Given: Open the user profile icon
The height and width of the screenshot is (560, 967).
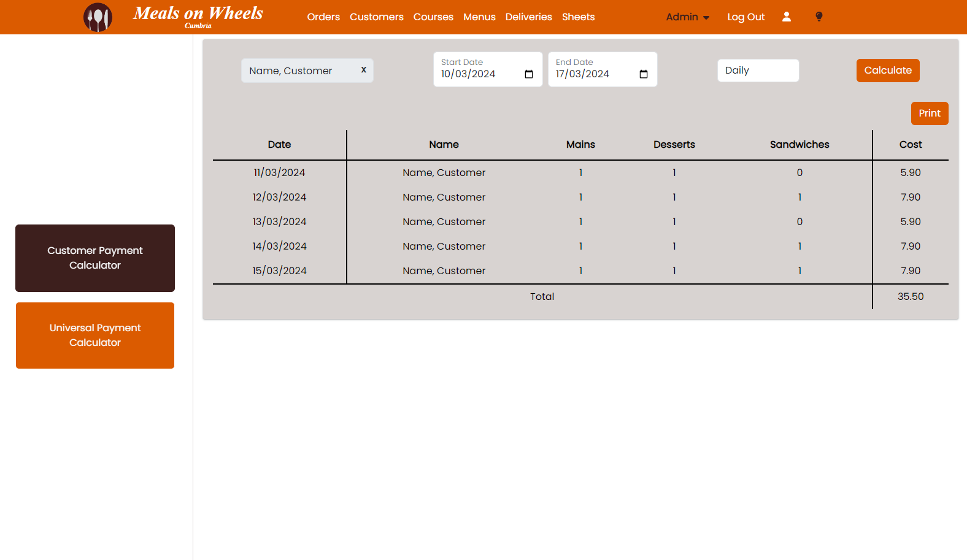Looking at the screenshot, I should (x=787, y=17).
